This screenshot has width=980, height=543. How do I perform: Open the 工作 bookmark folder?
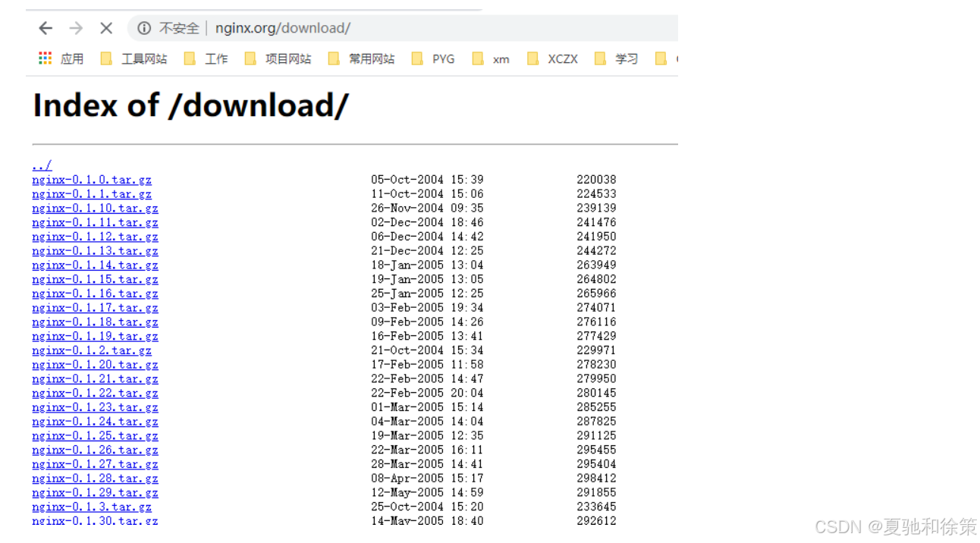click(206, 58)
